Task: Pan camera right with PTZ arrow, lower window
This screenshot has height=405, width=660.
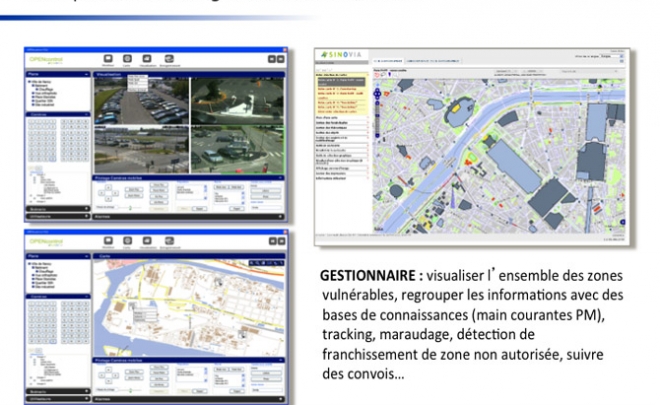Action: [116, 376]
